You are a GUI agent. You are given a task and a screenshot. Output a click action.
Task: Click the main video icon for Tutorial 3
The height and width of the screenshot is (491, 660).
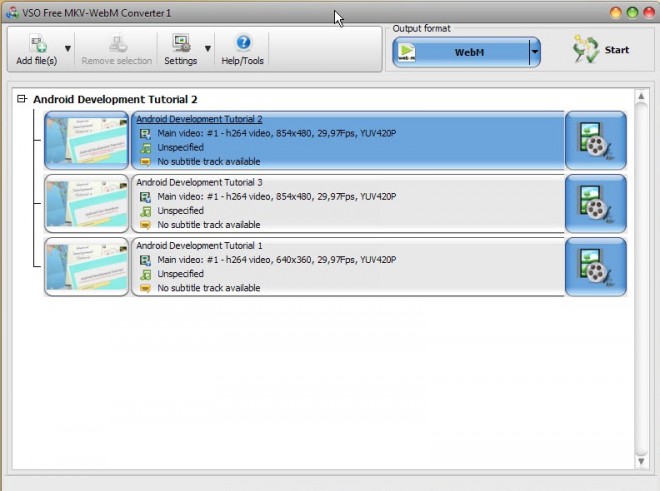pos(145,197)
